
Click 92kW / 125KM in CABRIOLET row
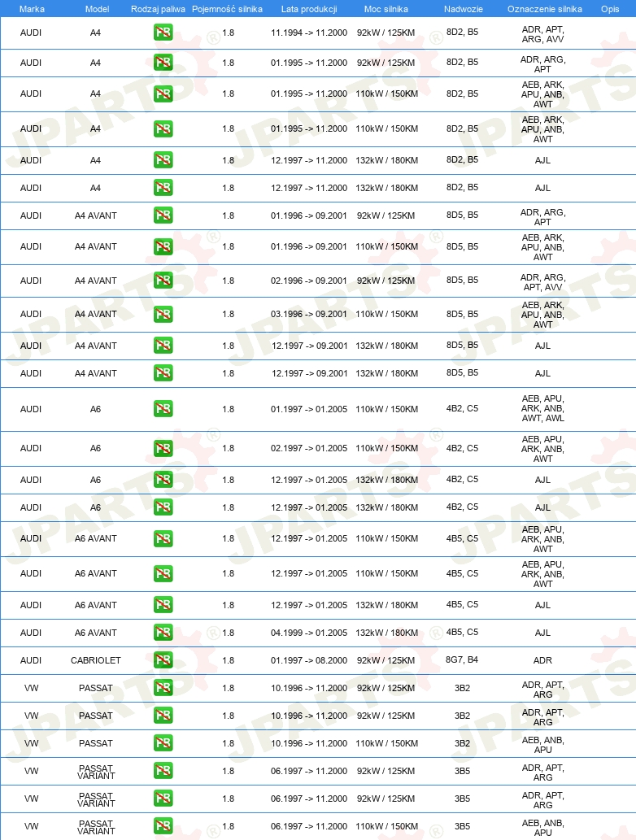pos(386,660)
